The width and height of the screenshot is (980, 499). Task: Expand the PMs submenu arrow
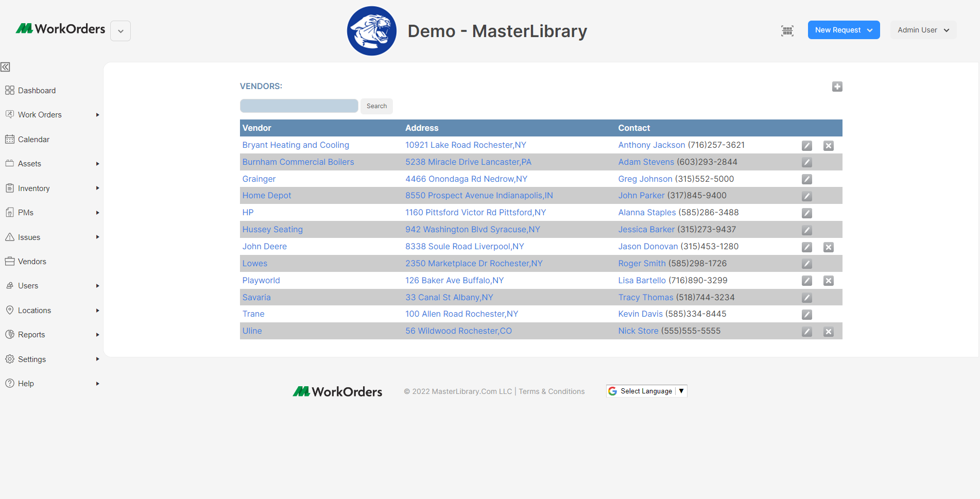pos(97,213)
